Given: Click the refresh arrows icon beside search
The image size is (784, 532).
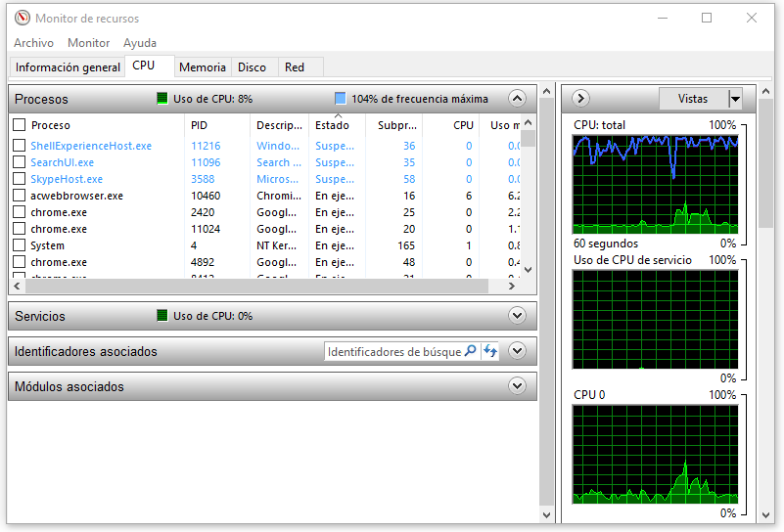Looking at the screenshot, I should click(x=490, y=351).
